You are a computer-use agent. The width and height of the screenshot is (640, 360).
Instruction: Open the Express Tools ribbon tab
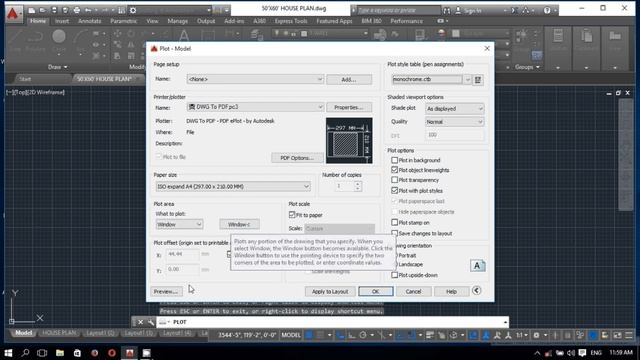[x=291, y=21]
